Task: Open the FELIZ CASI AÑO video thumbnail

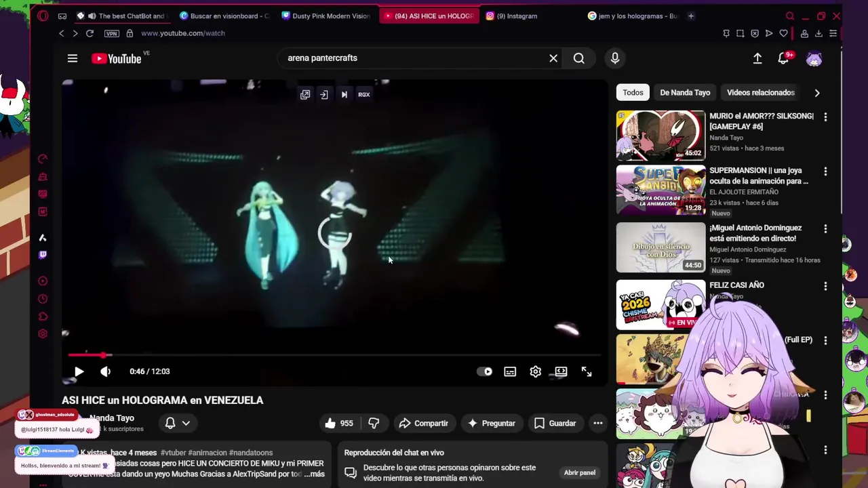Action: [x=660, y=305]
